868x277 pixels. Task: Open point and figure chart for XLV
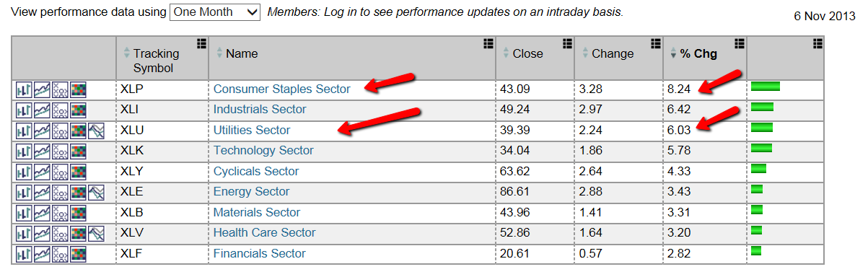(x=60, y=234)
